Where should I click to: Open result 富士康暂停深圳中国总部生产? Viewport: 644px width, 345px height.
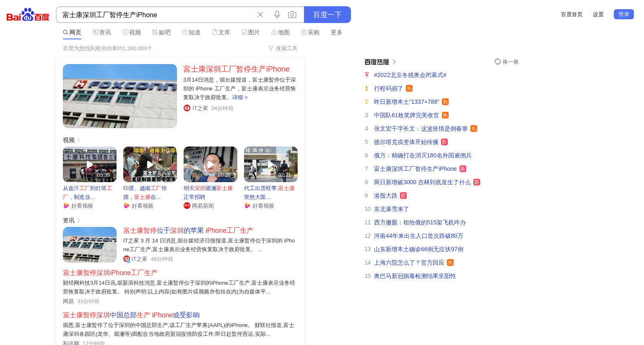(131, 315)
